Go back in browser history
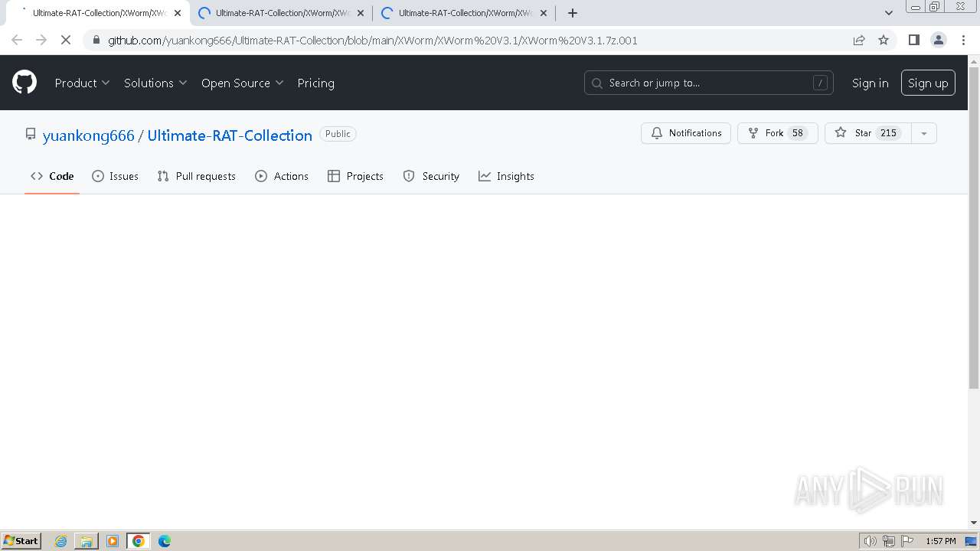Image resolution: width=980 pixels, height=551 pixels. (17, 40)
